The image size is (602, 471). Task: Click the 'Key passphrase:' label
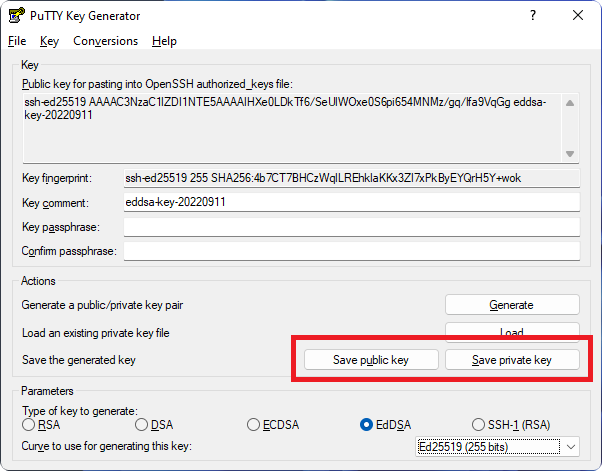[61, 227]
